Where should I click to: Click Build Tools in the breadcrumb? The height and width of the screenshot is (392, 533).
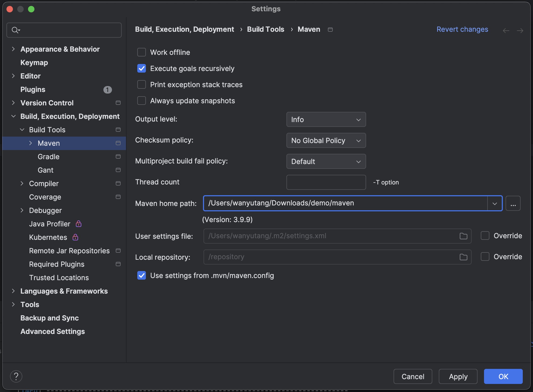coord(266,29)
